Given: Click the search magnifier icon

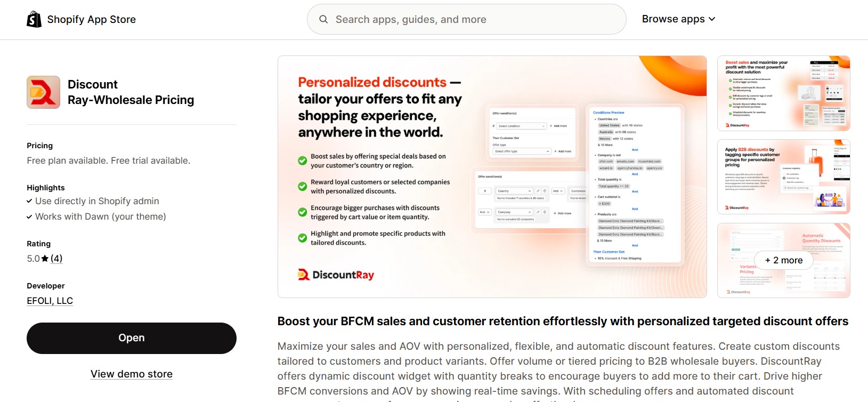Looking at the screenshot, I should click(323, 20).
